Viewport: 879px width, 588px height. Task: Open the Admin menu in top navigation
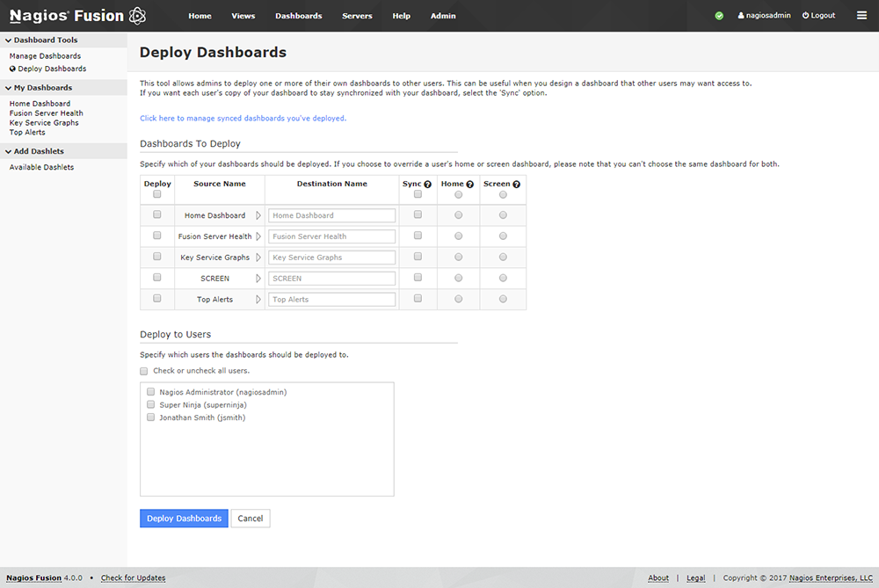pos(443,16)
